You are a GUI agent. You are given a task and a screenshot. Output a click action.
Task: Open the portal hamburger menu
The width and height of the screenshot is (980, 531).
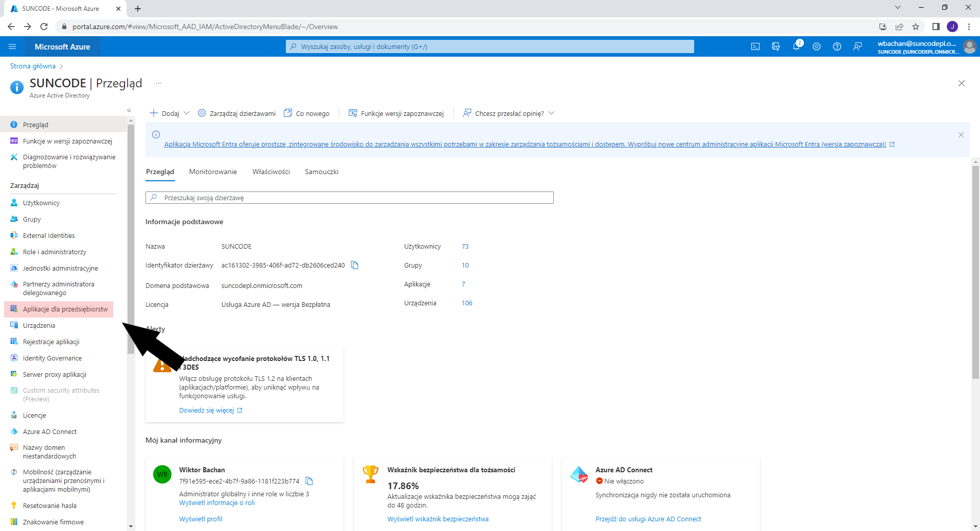coord(12,46)
